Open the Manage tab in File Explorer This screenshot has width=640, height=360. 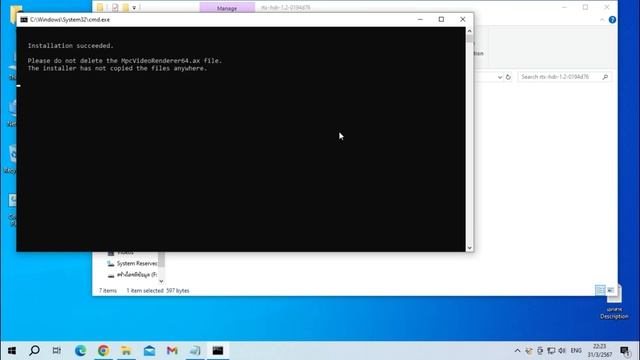tap(227, 8)
